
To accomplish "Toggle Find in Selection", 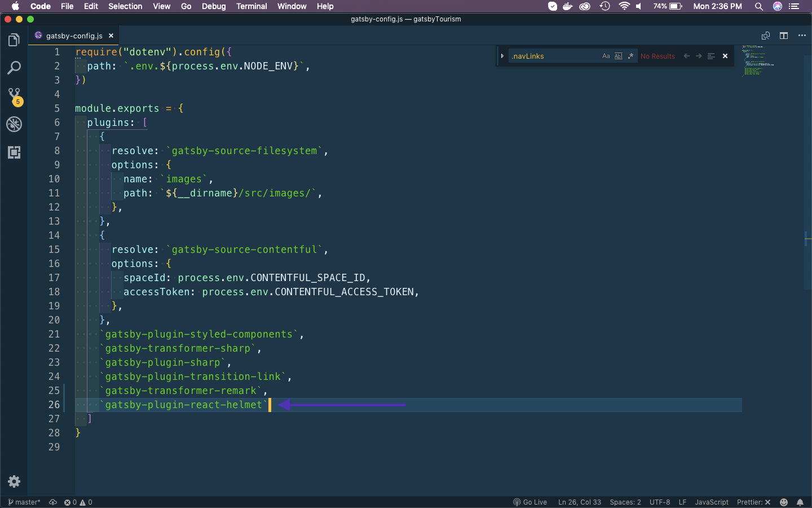I will pyautogui.click(x=711, y=56).
